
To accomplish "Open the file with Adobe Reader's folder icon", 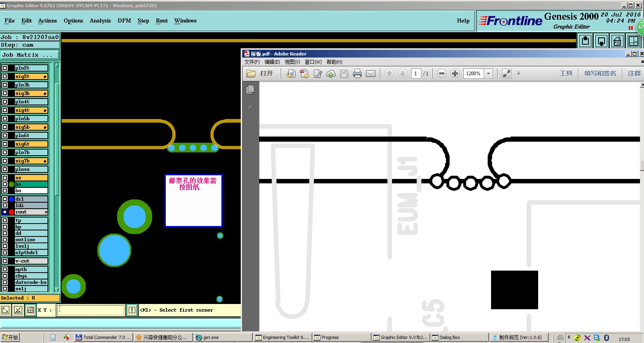I will [251, 74].
